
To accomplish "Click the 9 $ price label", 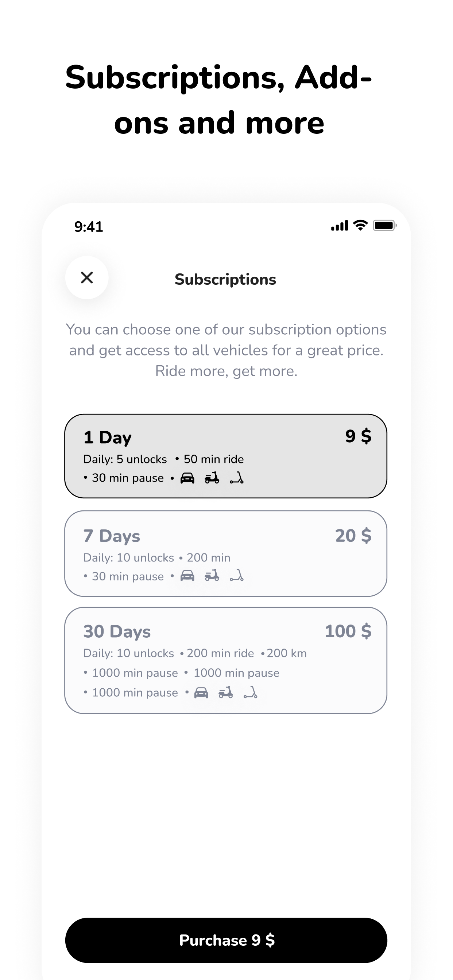I will pos(358,436).
